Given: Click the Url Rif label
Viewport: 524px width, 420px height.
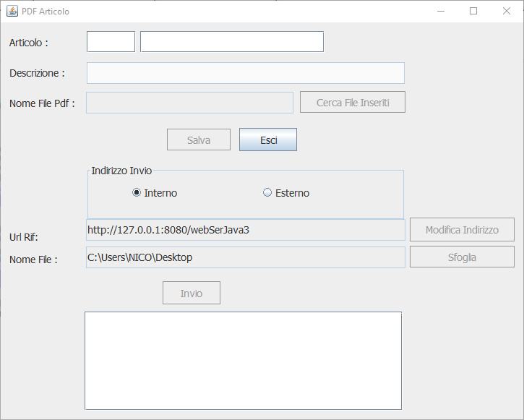Looking at the screenshot, I should [24, 237].
